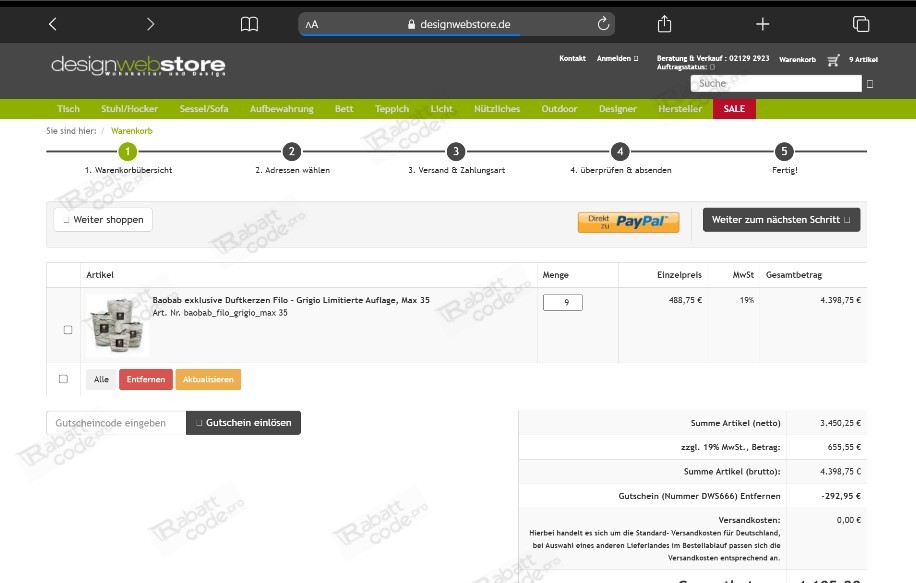Open the Kontakt link
Screen dimensions: 916x583
click(572, 58)
